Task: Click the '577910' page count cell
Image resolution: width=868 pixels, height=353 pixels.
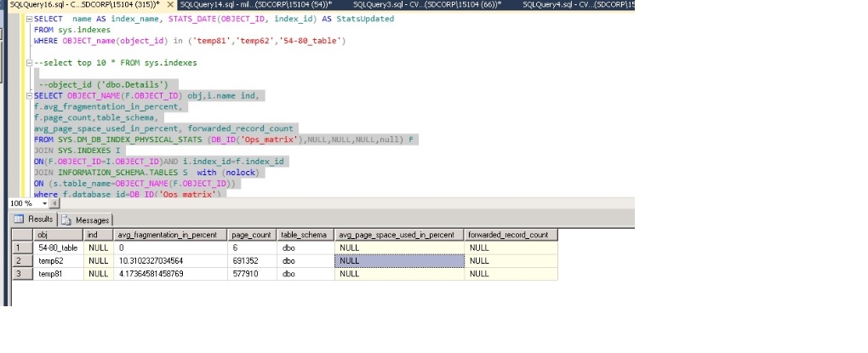Action: pyautogui.click(x=252, y=274)
